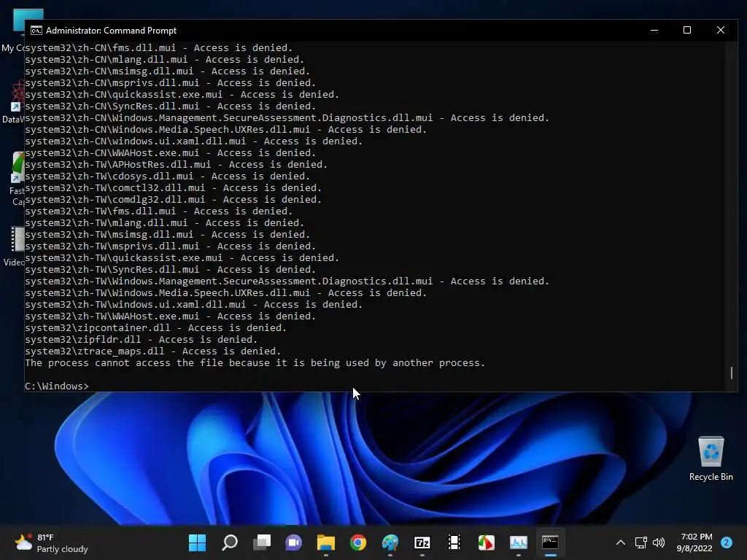Minimize the Command Prompt window
747x560 pixels.
tap(654, 30)
